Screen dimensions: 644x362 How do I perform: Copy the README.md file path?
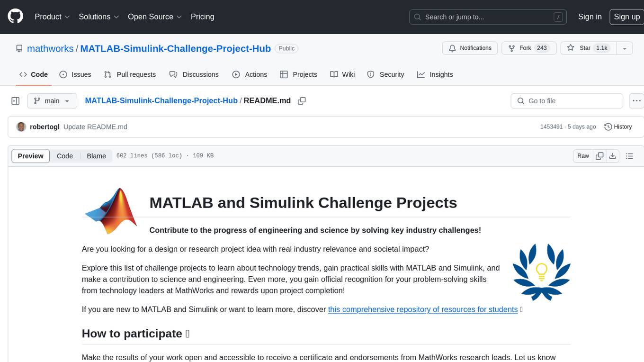302,101
